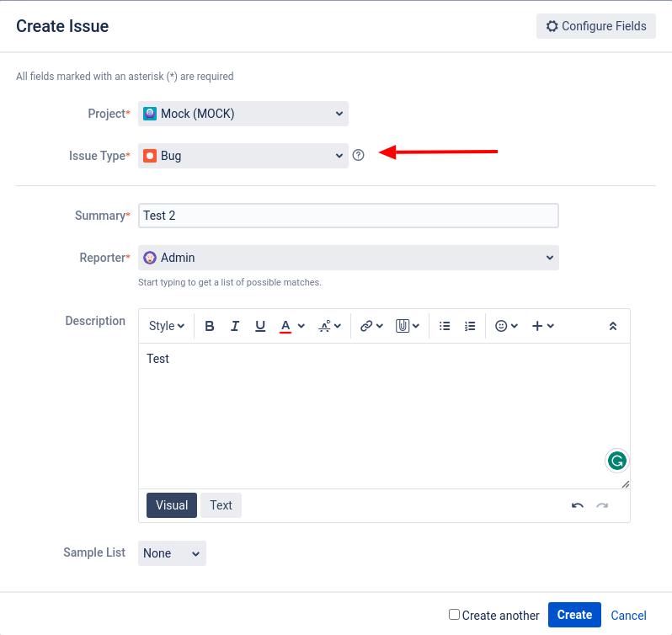This screenshot has height=635, width=672.
Task: Click the Cancel link
Action: 628,616
